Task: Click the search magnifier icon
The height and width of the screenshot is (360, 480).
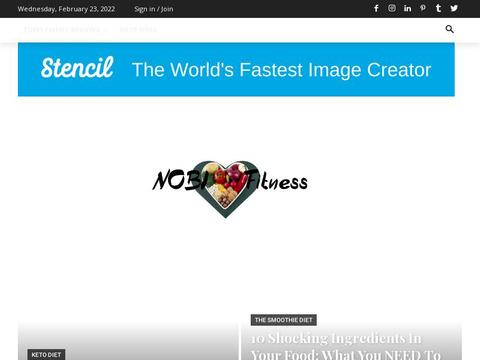Action: pos(449,29)
